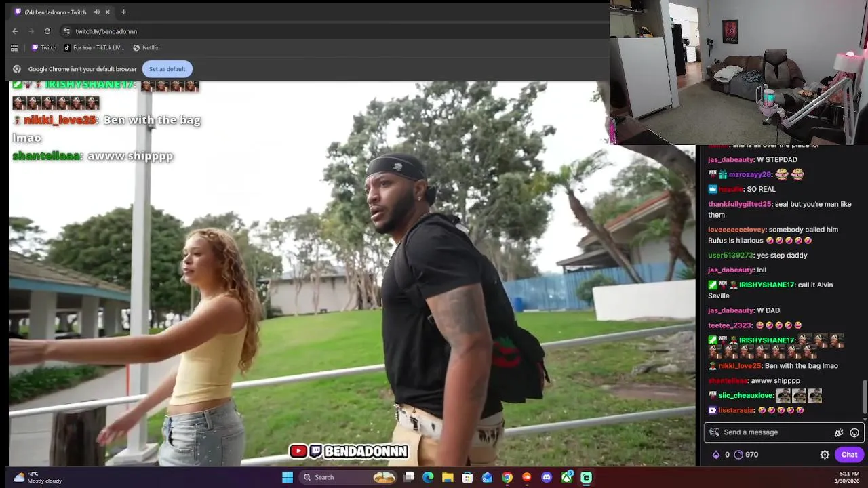
Task: Open File Explorer from taskbar
Action: click(448, 477)
